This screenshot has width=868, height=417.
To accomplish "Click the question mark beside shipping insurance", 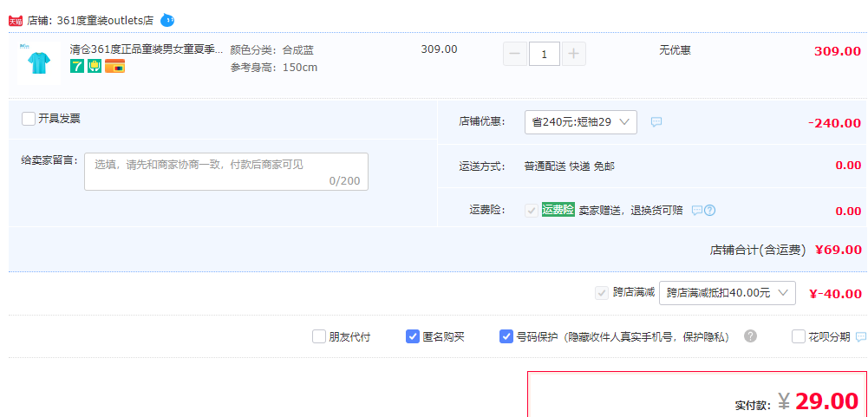I will coord(709,211).
